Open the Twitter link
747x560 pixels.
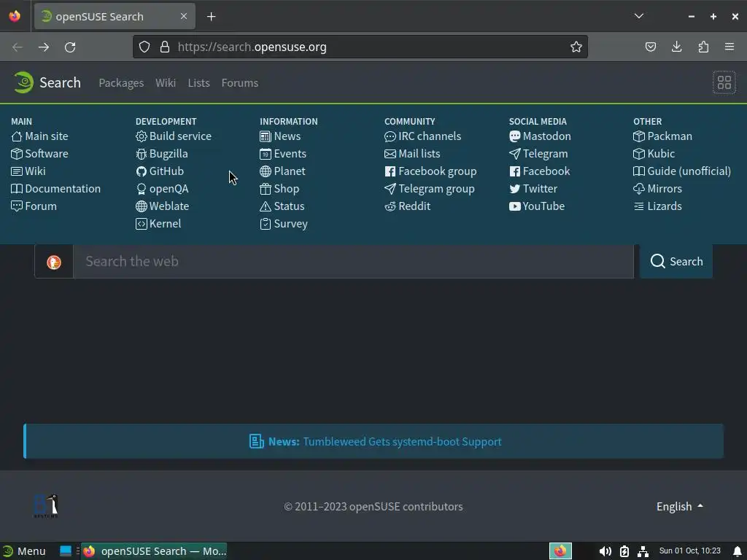point(533,189)
